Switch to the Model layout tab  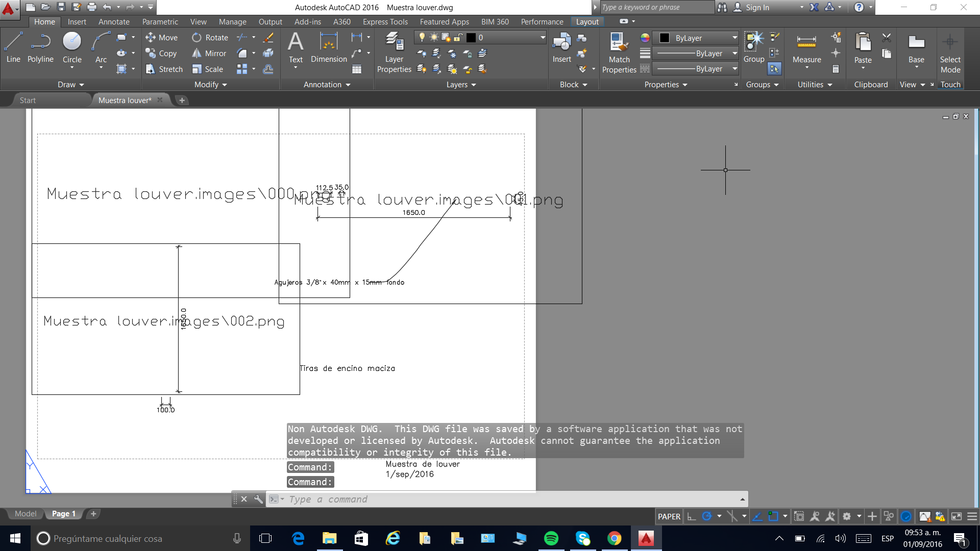(26, 514)
